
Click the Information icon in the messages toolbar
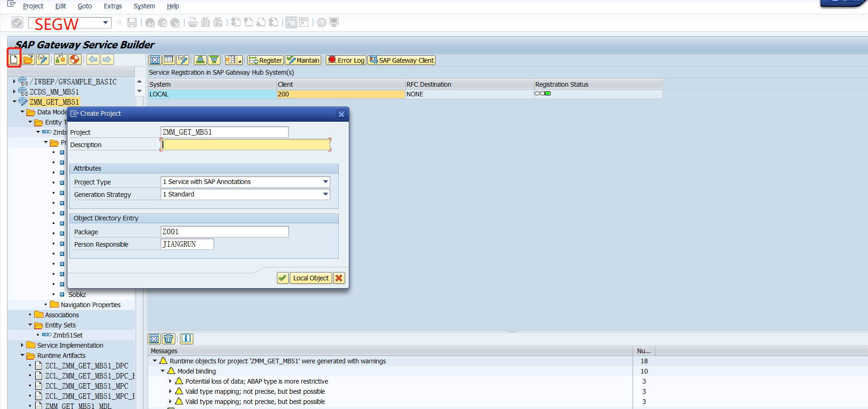(x=186, y=339)
